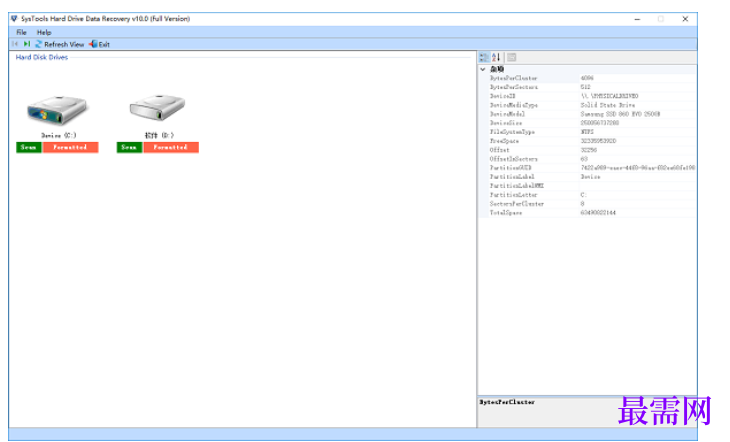Image resolution: width=730 pixels, height=442 pixels.
Task: Click Scan under the D: drive
Action: (x=129, y=147)
